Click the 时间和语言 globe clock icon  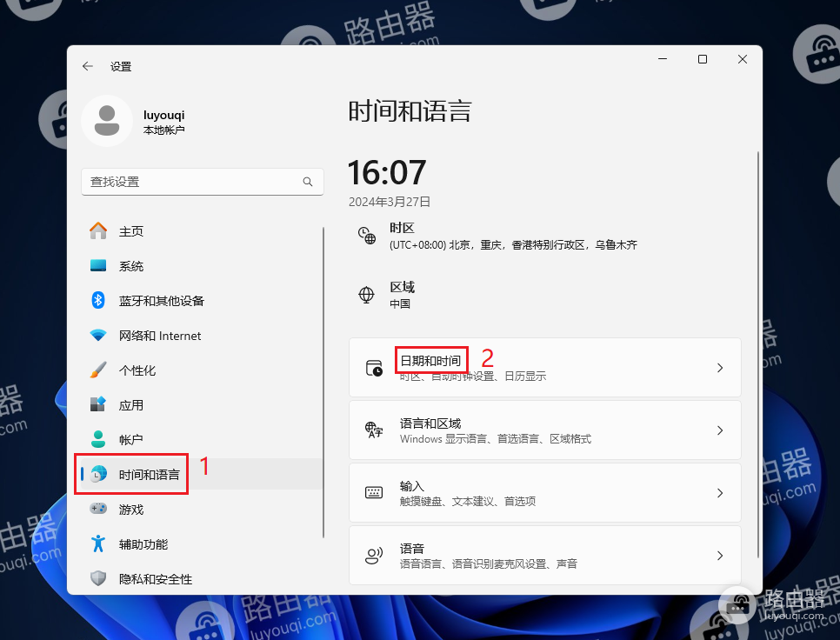click(98, 474)
